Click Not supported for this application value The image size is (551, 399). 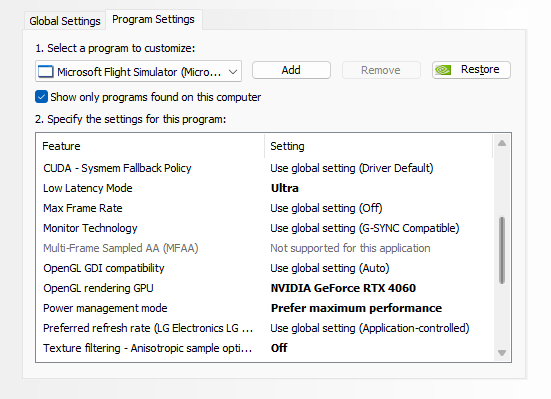(350, 248)
